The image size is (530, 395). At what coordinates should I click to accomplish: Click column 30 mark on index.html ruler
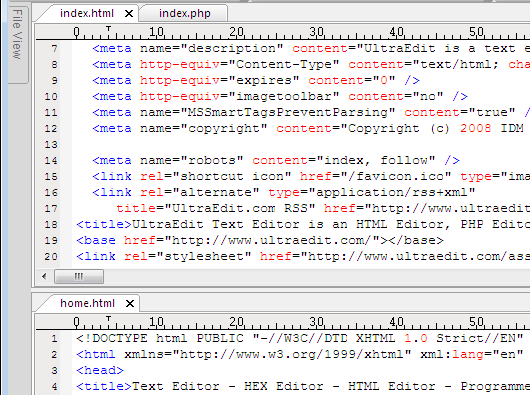tap(316, 32)
